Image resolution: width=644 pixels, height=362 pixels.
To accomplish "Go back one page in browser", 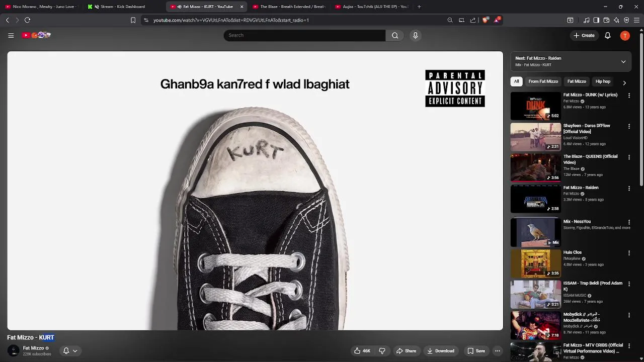I will pyautogui.click(x=7, y=20).
